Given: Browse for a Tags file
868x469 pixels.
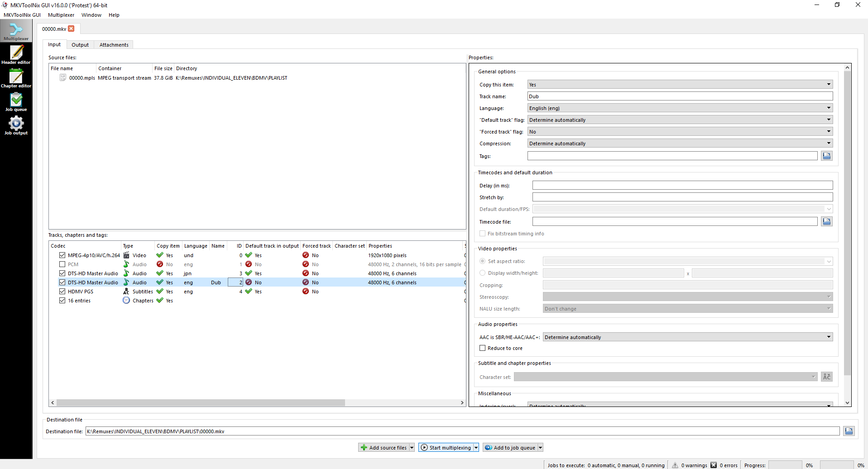Looking at the screenshot, I should [x=827, y=156].
